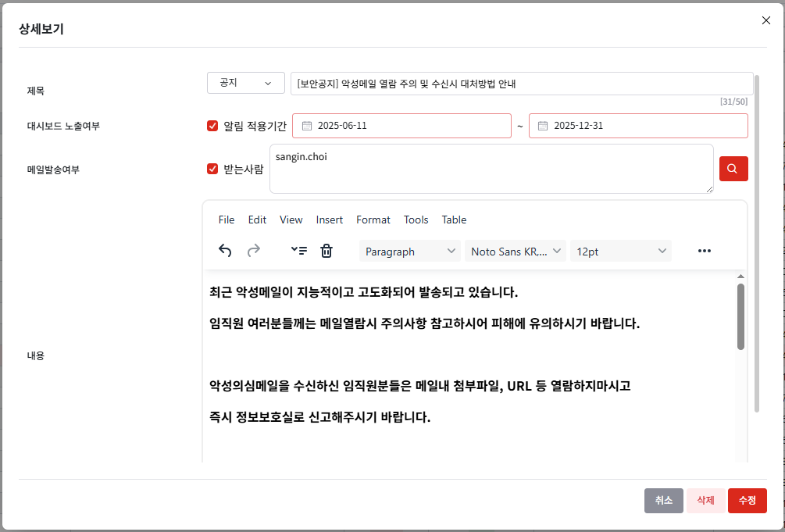Open the Table menu in editor

[x=454, y=220]
